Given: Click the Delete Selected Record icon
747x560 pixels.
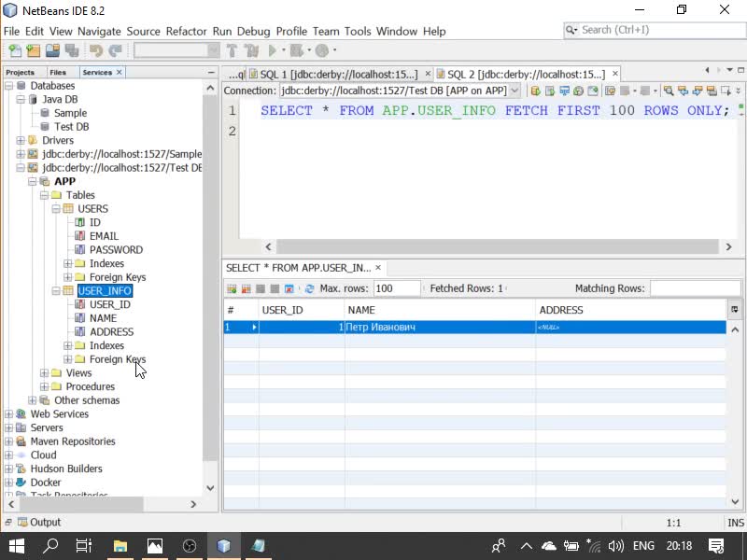Looking at the screenshot, I should pyautogui.click(x=246, y=288).
